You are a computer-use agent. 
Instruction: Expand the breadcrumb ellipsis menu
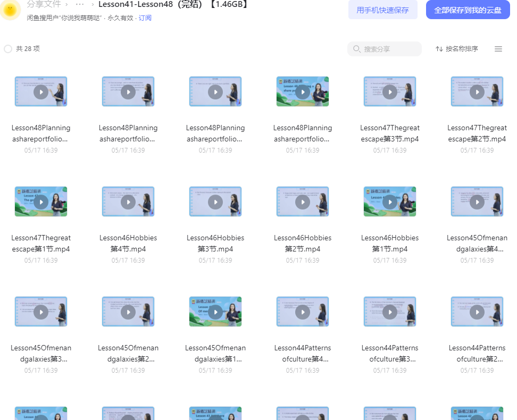coord(80,4)
